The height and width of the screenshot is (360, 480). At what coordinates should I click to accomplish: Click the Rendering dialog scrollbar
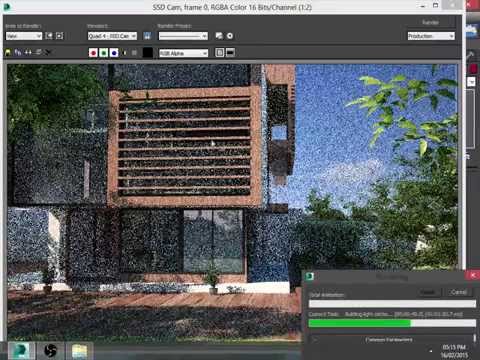click(475, 338)
